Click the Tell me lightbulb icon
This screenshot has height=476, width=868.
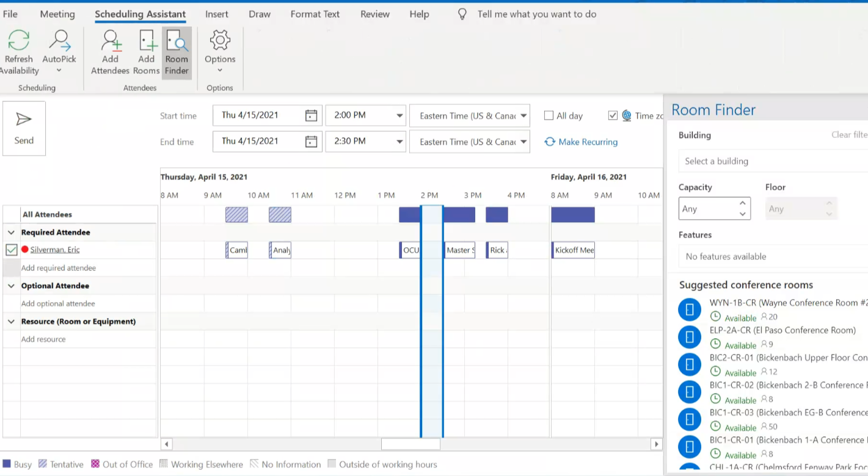(x=462, y=13)
